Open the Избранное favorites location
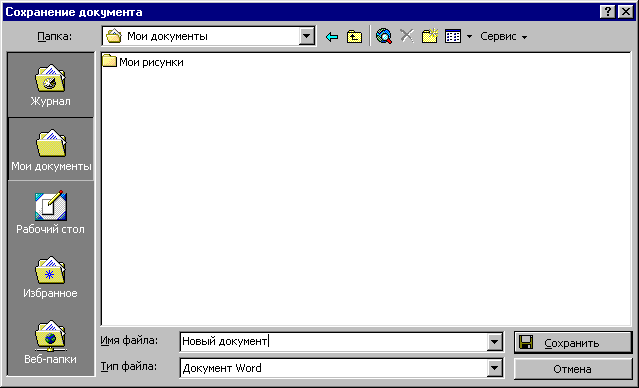This screenshot has height=388, width=639. [51, 277]
